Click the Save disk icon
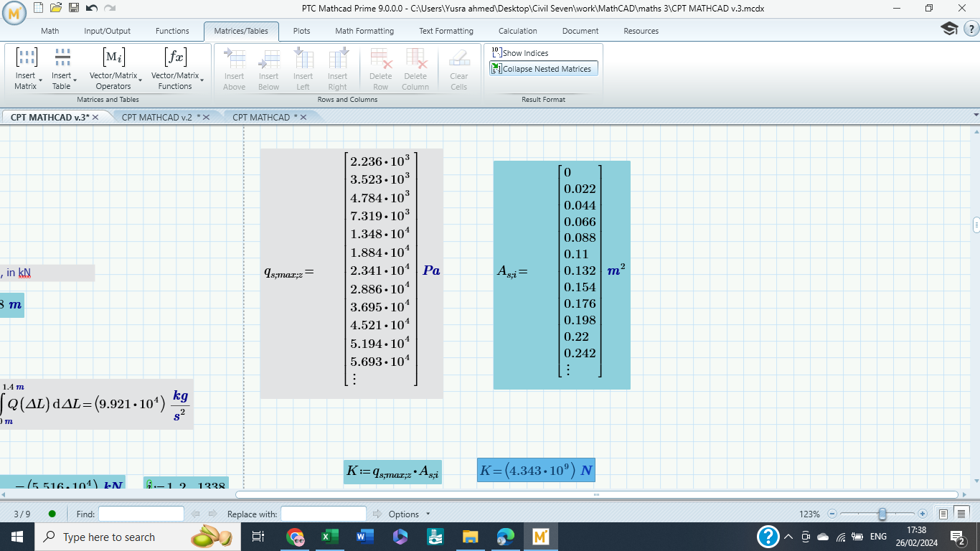 pyautogui.click(x=73, y=8)
